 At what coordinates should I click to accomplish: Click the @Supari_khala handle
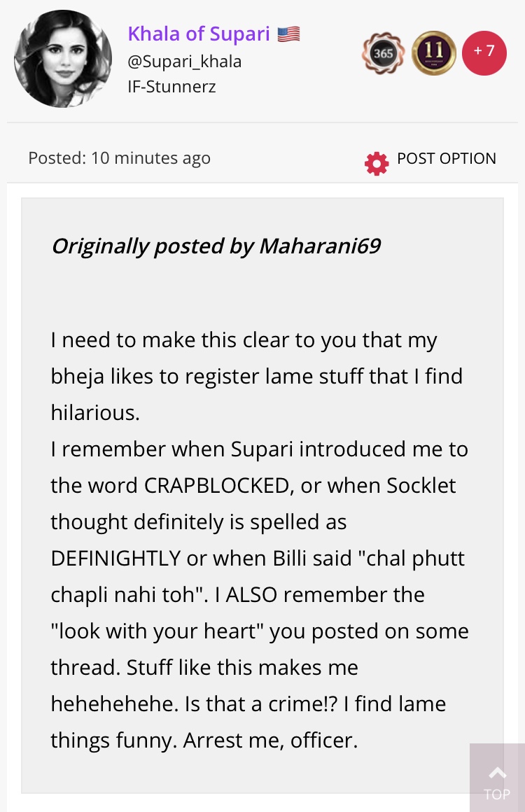pyautogui.click(x=184, y=62)
